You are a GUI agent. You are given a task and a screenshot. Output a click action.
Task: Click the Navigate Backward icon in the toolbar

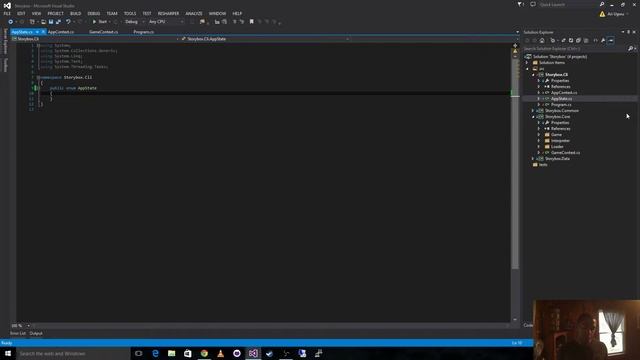[x=11, y=22]
